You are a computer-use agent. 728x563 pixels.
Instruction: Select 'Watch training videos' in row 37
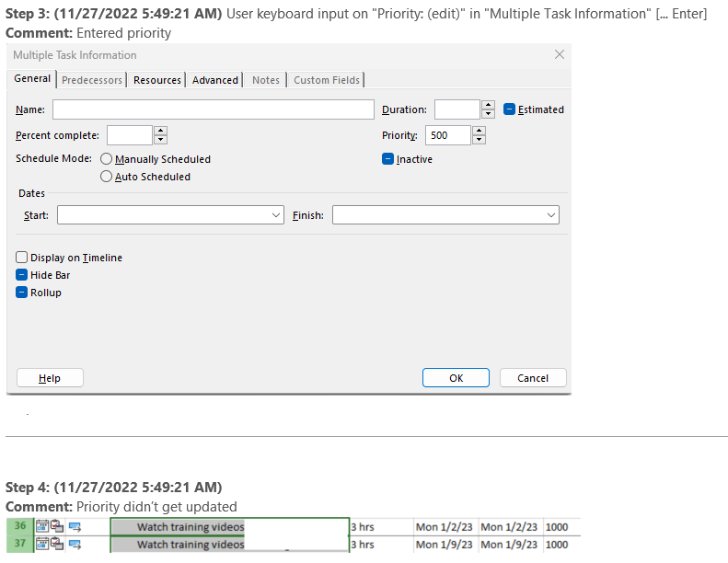(x=191, y=545)
